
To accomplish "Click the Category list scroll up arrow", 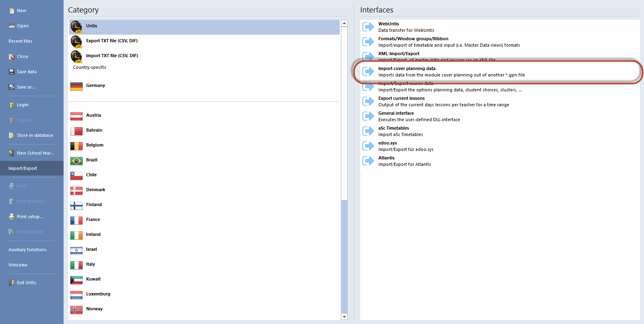I will (344, 23).
